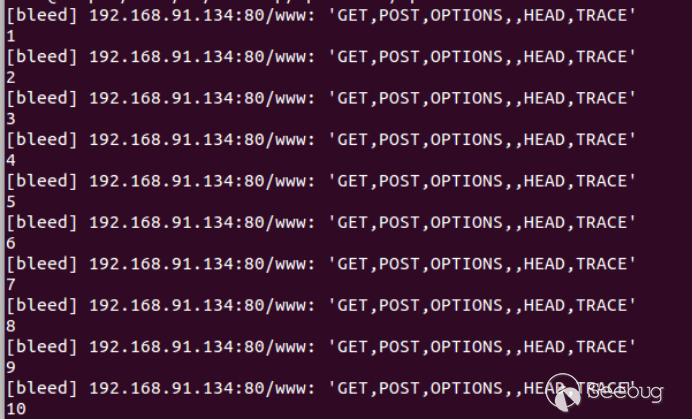Viewport: 692px width, 420px height.
Task: Click the final counter number 10
Action: (16, 409)
